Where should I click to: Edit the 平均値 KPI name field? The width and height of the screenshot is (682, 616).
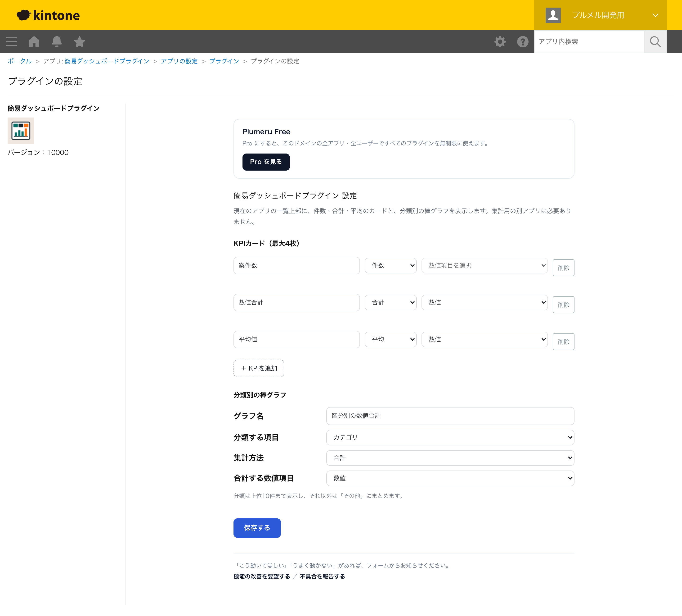pos(296,339)
